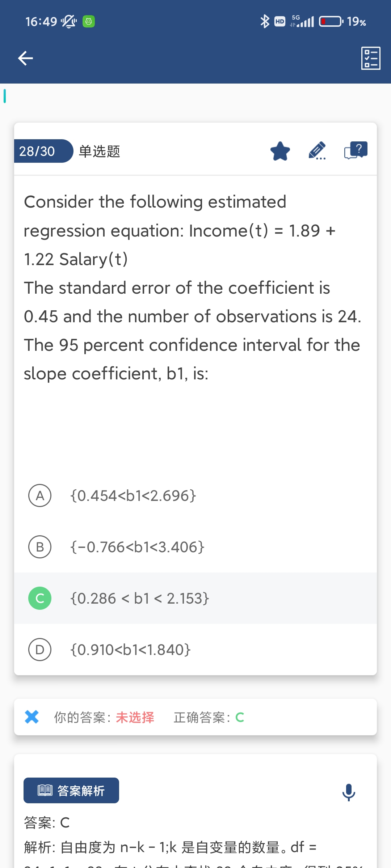
Task: Tap the 28/30 question counter
Action: (37, 151)
